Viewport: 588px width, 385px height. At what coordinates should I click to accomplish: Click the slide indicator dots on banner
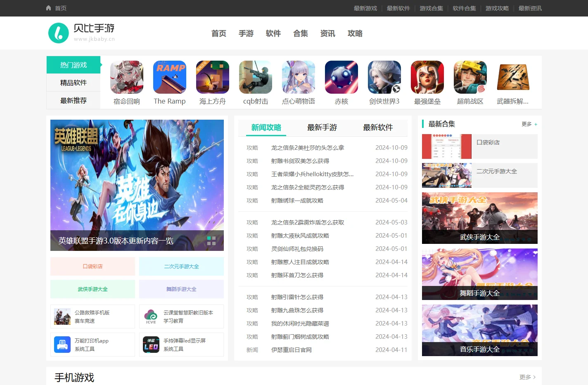[x=211, y=241]
